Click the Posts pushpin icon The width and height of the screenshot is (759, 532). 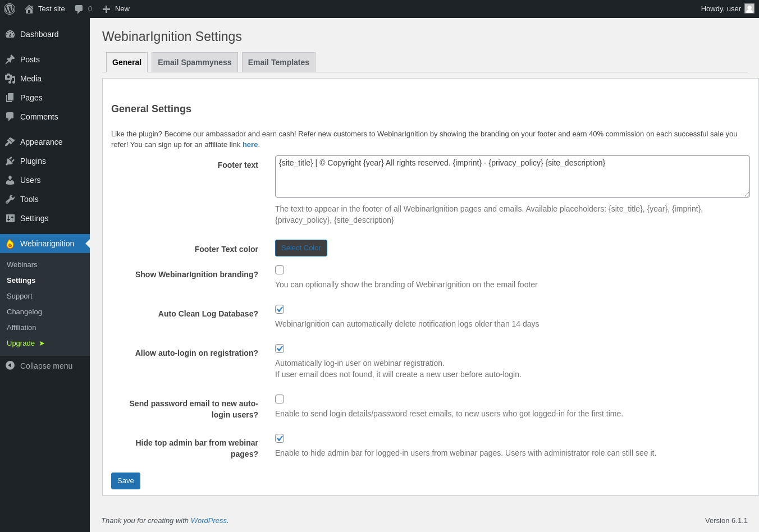[x=10, y=59]
